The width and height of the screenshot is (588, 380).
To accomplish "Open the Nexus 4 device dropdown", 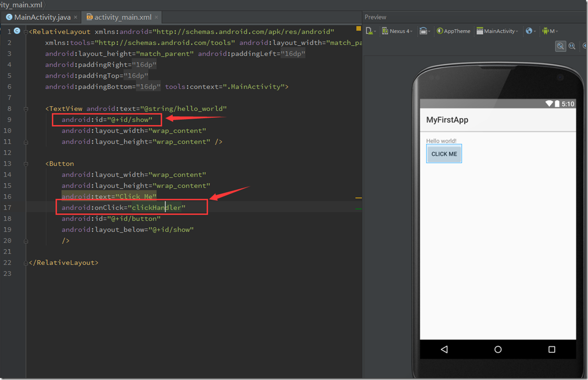I will 397,31.
